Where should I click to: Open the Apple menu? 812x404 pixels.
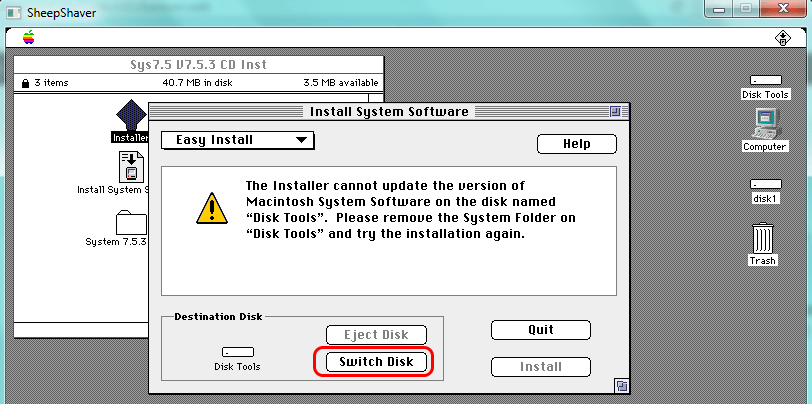pos(28,37)
